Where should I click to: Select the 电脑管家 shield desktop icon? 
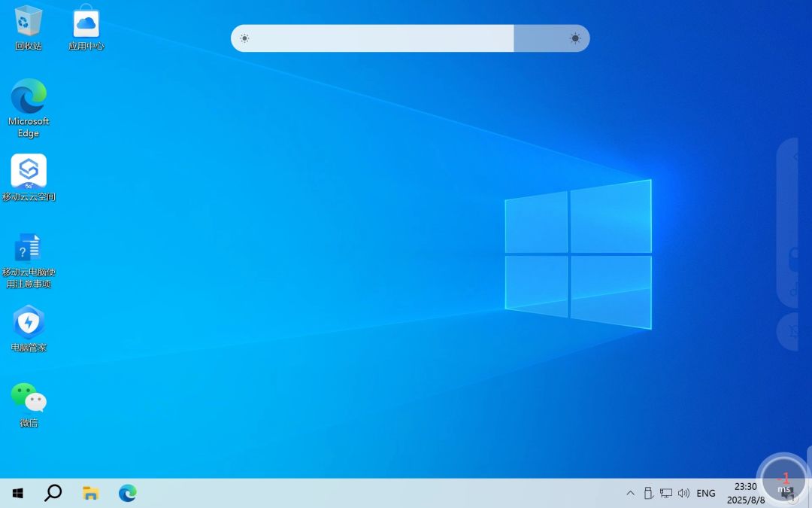(x=29, y=329)
